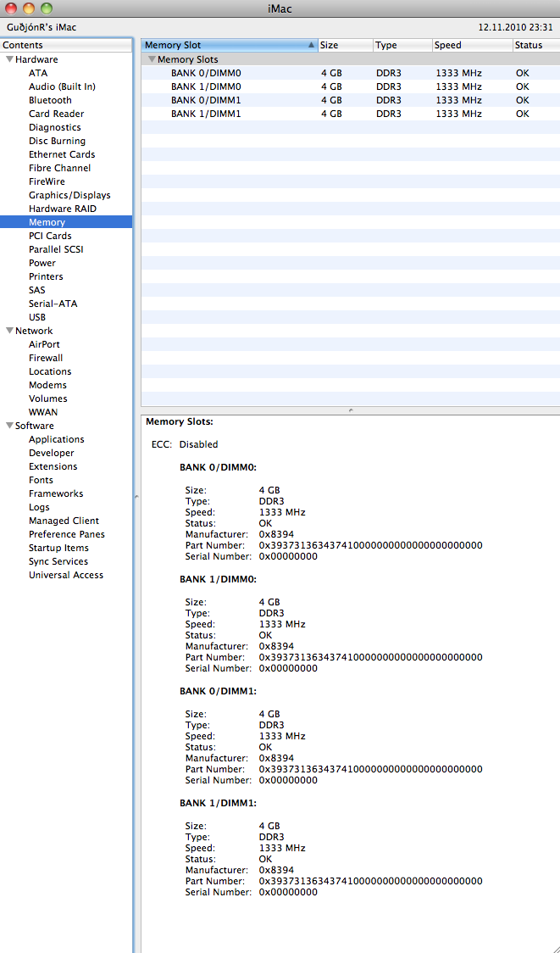Sort by Memory Slot column header
This screenshot has width=560, height=953.
[x=230, y=45]
